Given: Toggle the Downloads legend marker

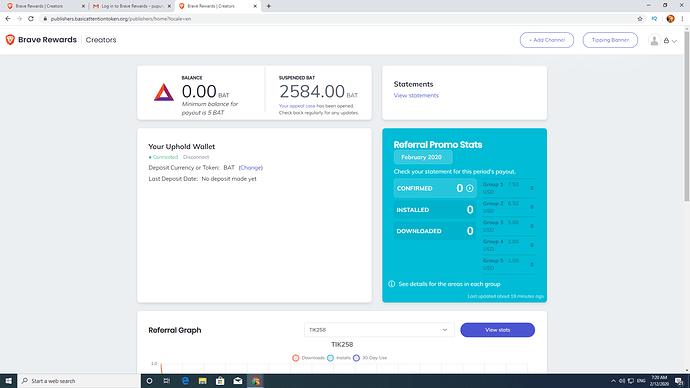Looking at the screenshot, I should click(296, 358).
